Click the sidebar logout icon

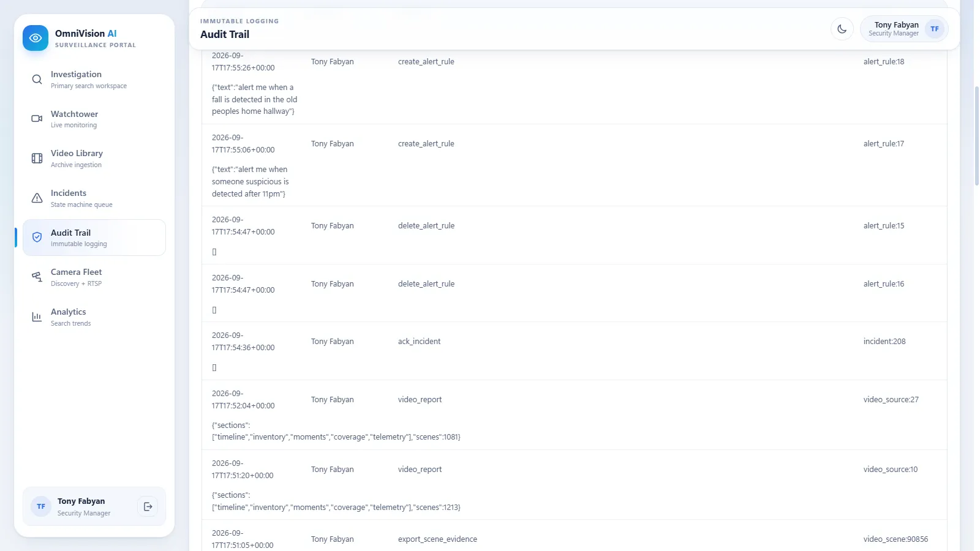click(x=148, y=506)
